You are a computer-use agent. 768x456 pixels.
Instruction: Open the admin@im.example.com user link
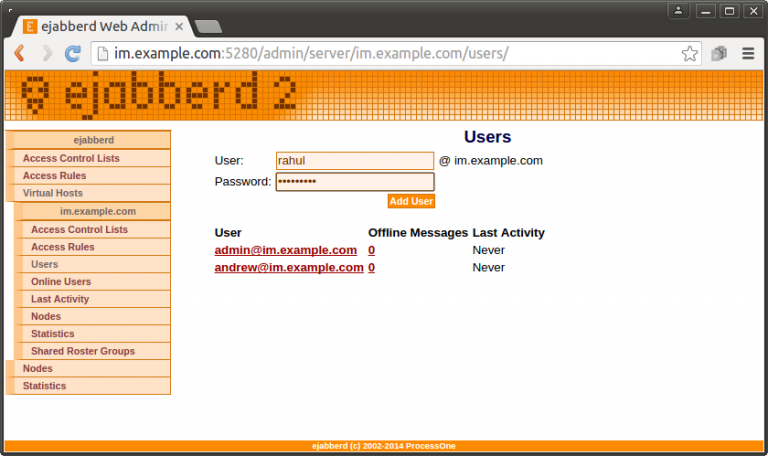(x=285, y=250)
